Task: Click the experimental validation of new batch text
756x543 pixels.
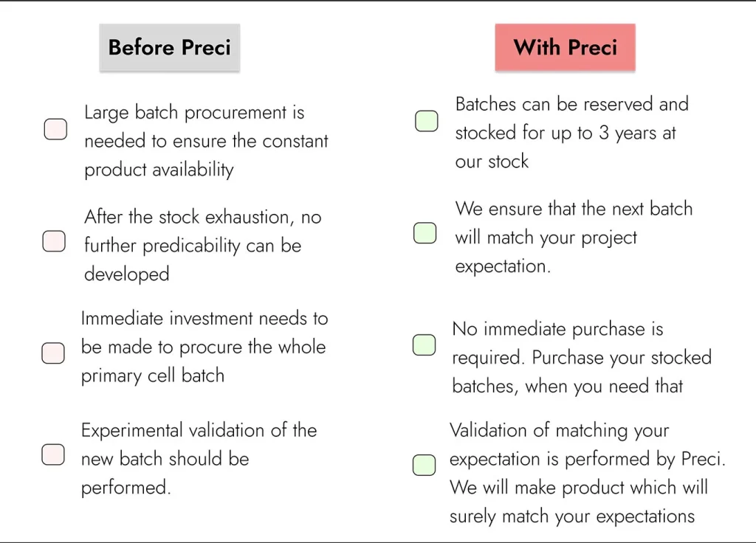Action: click(198, 458)
